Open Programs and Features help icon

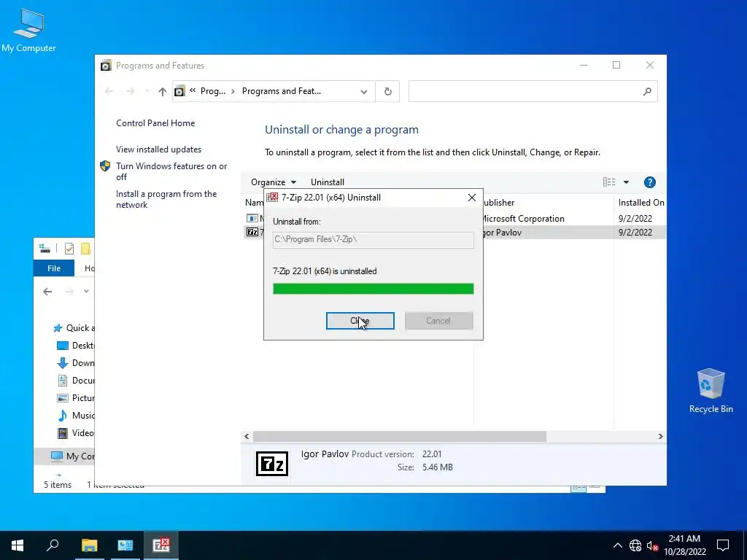click(649, 182)
